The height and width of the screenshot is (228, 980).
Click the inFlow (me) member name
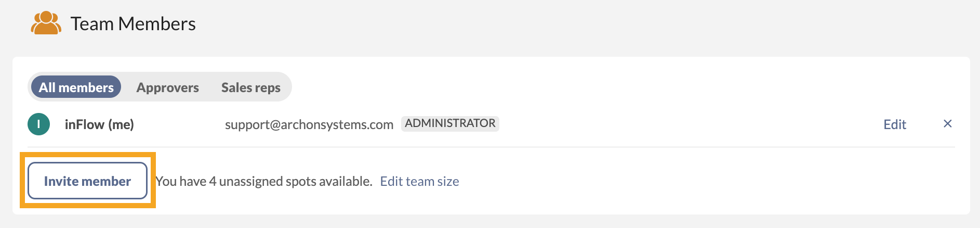pyautogui.click(x=99, y=124)
